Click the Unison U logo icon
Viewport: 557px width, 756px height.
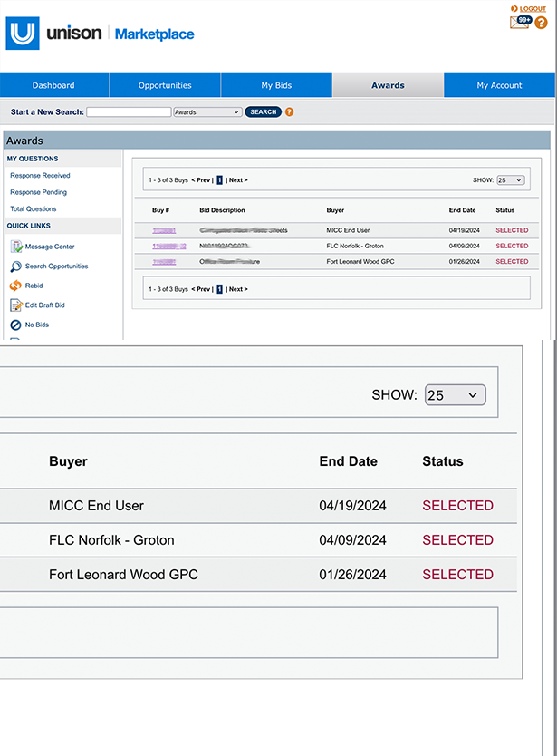click(23, 34)
